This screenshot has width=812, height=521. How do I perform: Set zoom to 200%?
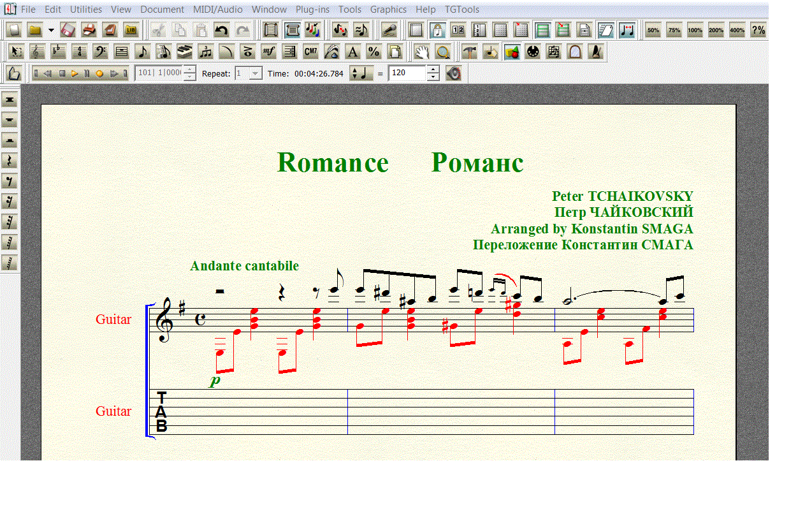coord(716,30)
